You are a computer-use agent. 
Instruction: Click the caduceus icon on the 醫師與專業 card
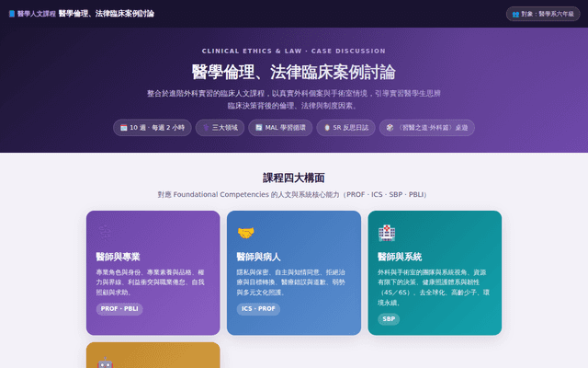(104, 233)
